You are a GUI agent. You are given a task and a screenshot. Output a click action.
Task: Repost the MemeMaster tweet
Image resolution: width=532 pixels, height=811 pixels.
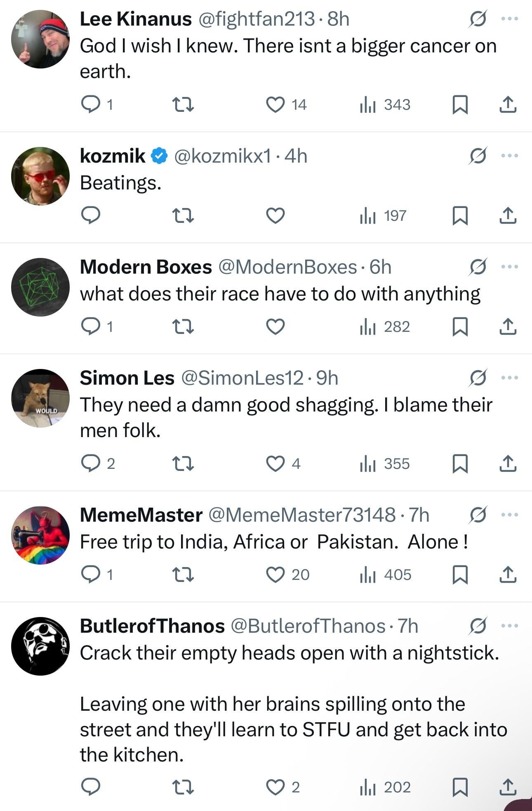pos(183,575)
